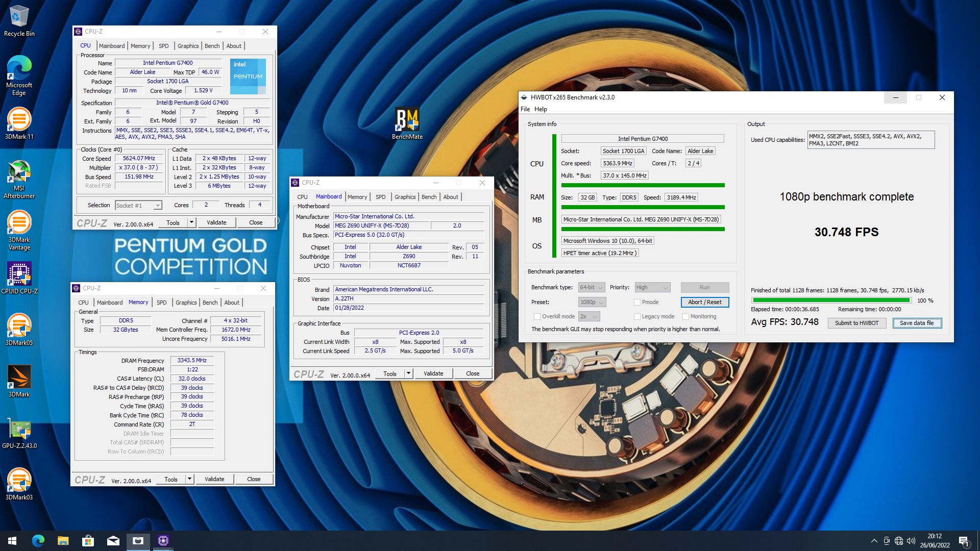Enable the Monitoring checkbox
The height and width of the screenshot is (551, 980).
click(x=686, y=316)
